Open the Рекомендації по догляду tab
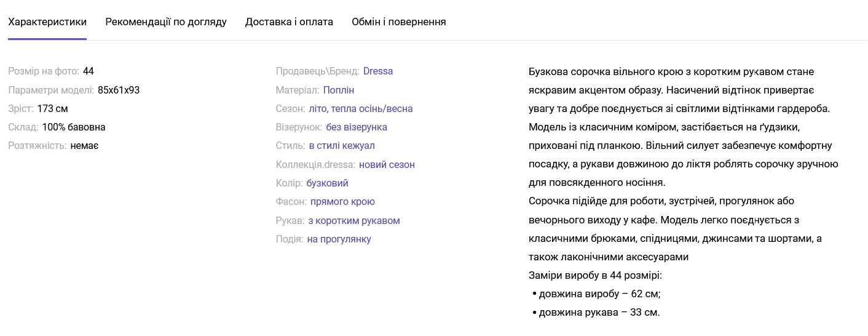 pyautogui.click(x=166, y=22)
